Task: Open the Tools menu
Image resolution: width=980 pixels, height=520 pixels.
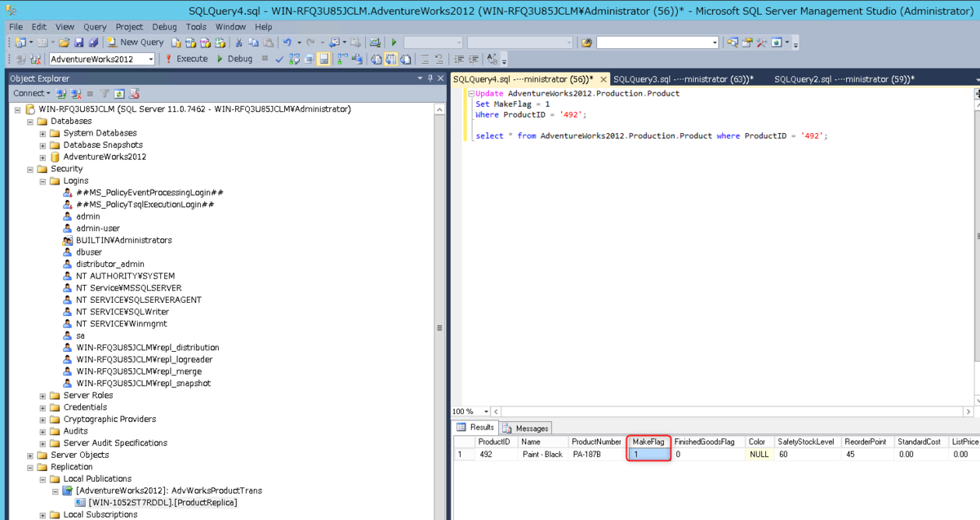Action: tap(196, 27)
